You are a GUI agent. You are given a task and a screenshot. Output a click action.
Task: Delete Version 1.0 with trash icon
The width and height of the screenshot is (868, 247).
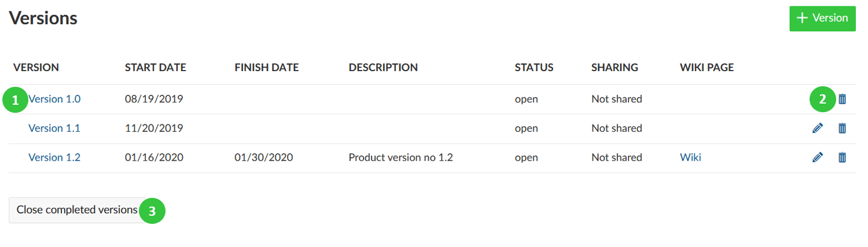(x=842, y=99)
